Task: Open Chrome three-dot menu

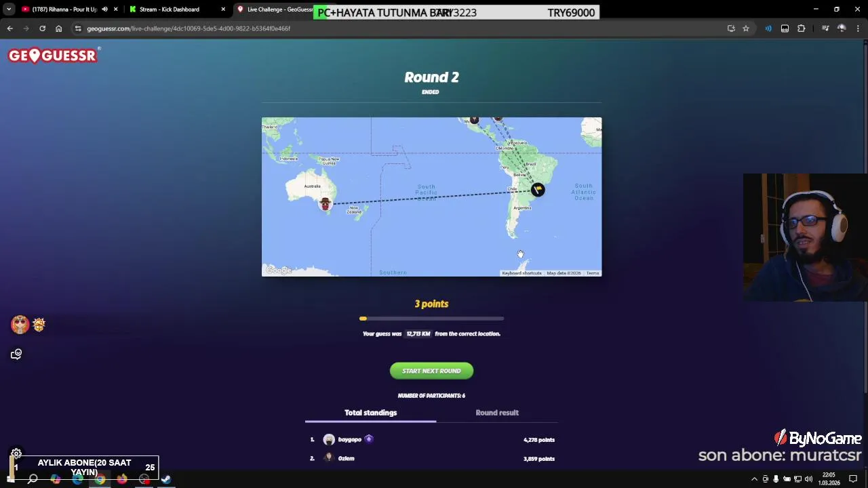Action: tap(859, 28)
